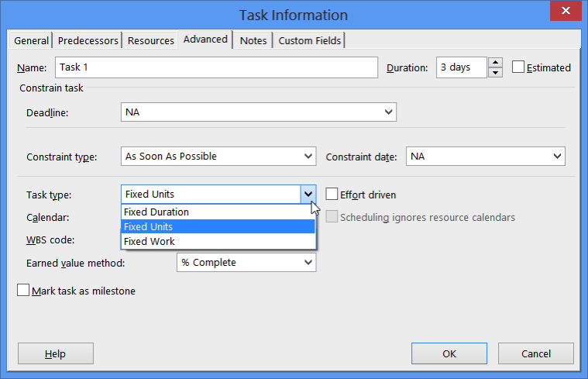Open the Constraint date dropdown
588x379 pixels.
point(556,157)
